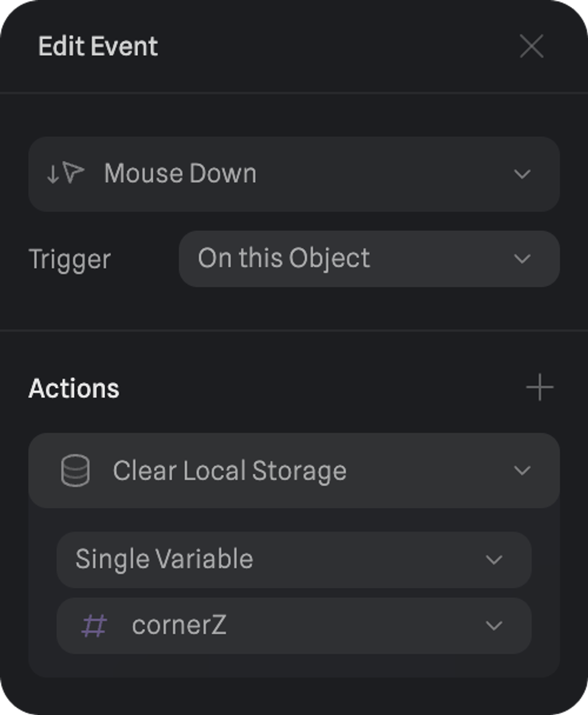
Task: Click the Single Variable mode label
Action: [164, 559]
